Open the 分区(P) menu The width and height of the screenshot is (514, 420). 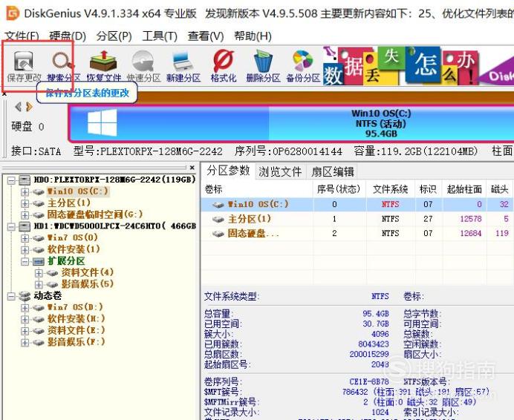(114, 36)
